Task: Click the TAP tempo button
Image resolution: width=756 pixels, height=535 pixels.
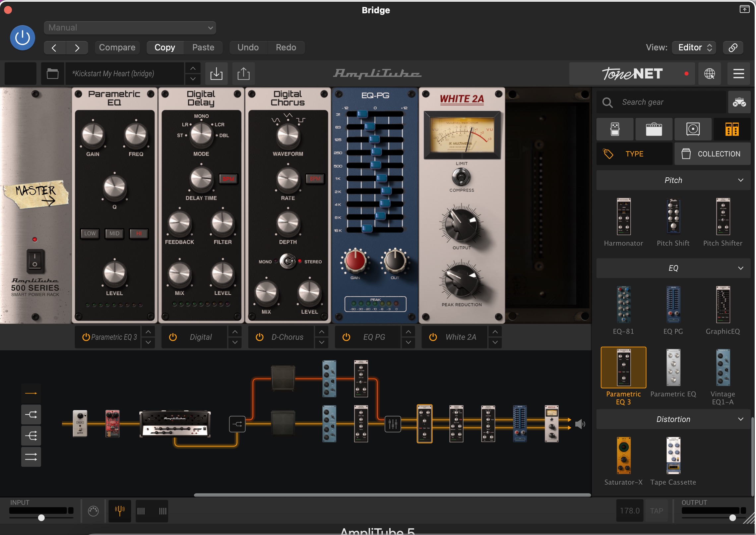Action: [657, 511]
